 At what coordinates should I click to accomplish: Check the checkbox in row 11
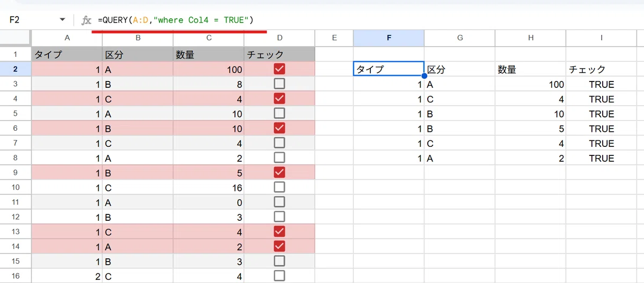[x=279, y=202]
